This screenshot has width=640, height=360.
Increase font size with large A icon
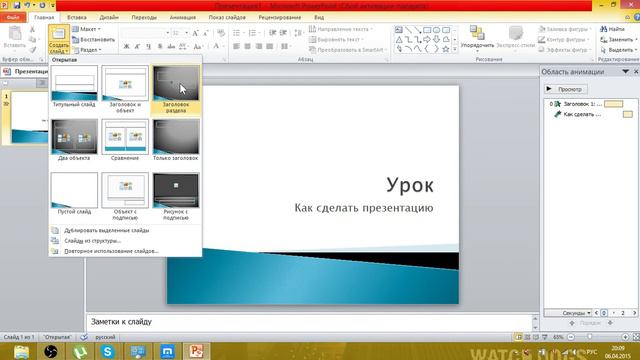196,33
